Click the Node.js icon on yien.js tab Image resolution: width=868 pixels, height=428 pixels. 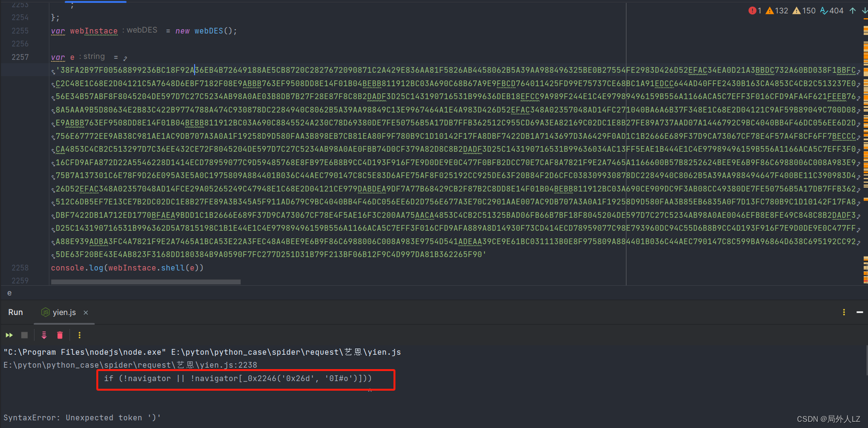[x=46, y=312]
